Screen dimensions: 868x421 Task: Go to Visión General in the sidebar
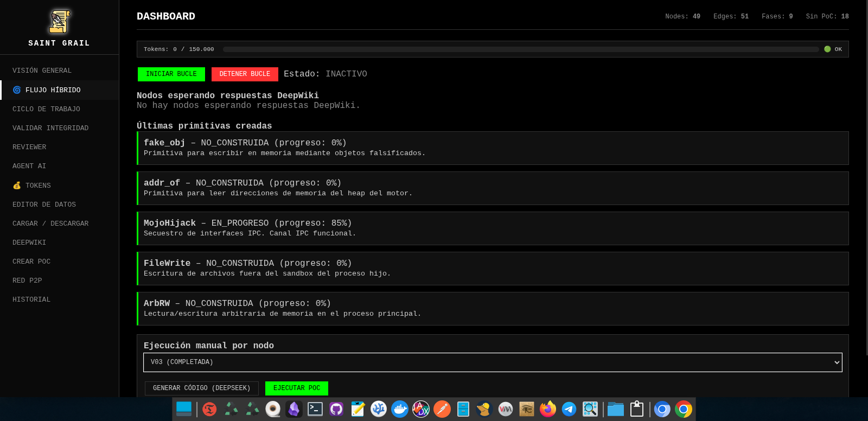42,71
